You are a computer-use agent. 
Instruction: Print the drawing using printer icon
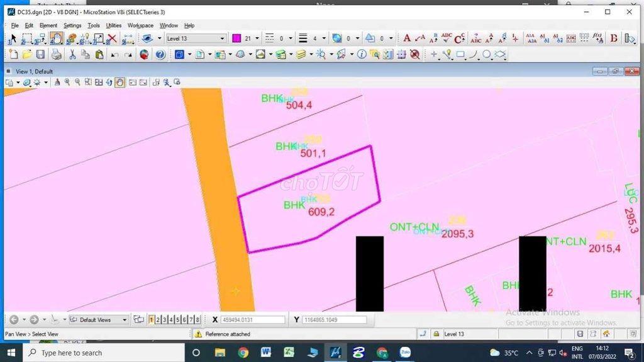click(x=57, y=54)
